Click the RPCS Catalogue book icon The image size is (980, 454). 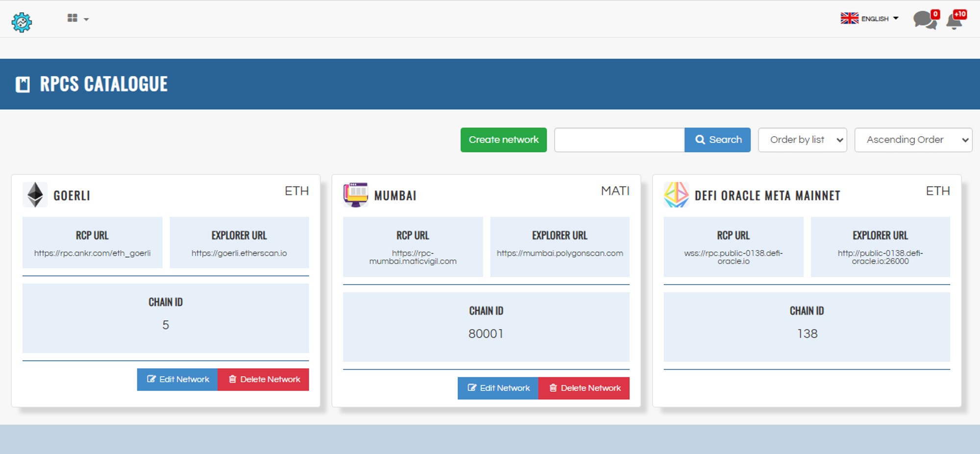[23, 84]
